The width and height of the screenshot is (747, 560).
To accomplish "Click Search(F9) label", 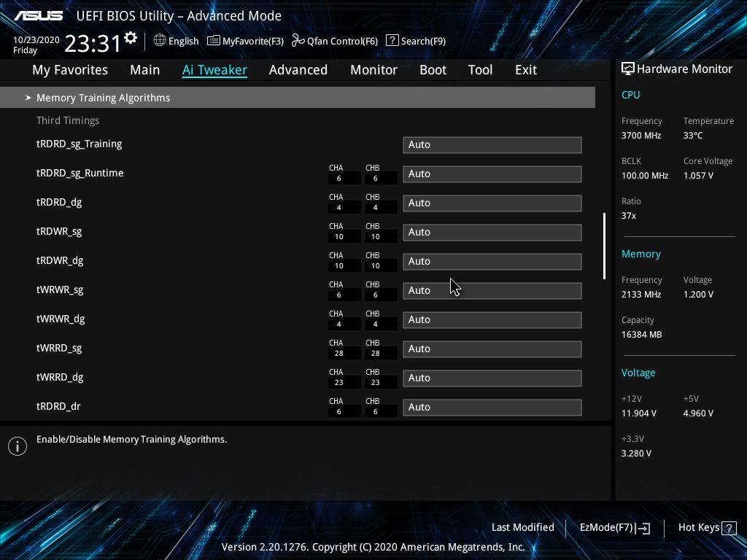I will pyautogui.click(x=423, y=42).
